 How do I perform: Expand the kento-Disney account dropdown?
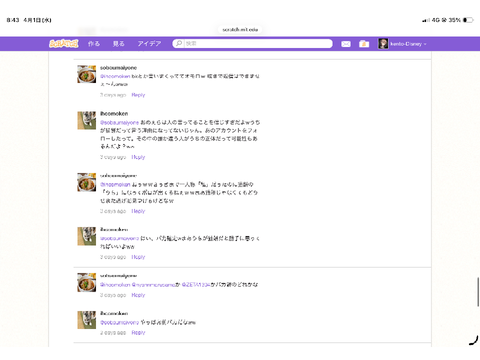tap(408, 44)
